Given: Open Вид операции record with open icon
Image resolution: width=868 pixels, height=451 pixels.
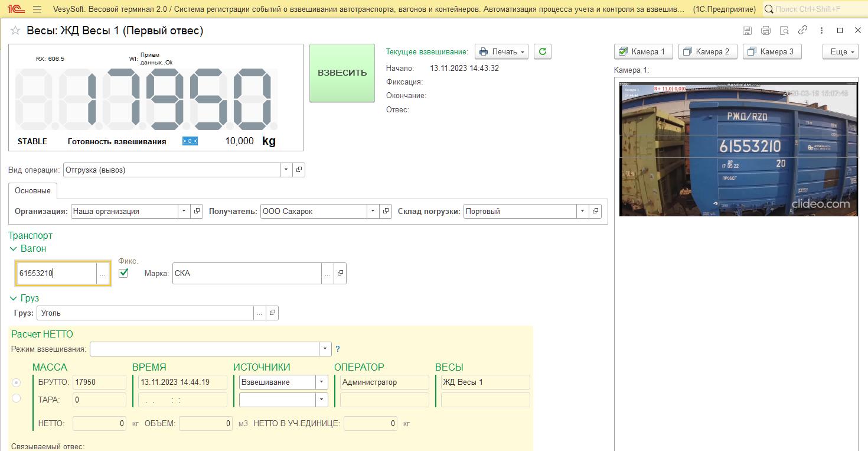Looking at the screenshot, I should coord(299,170).
